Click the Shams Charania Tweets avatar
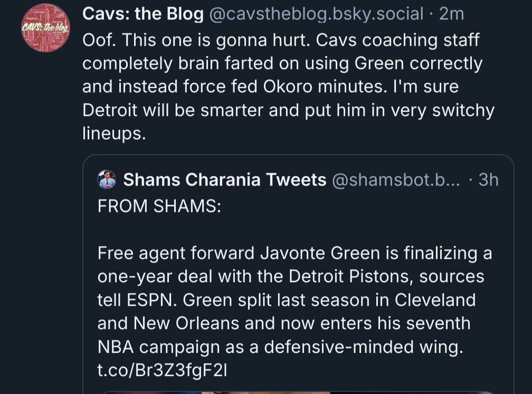The width and height of the screenshot is (532, 394). tap(107, 179)
